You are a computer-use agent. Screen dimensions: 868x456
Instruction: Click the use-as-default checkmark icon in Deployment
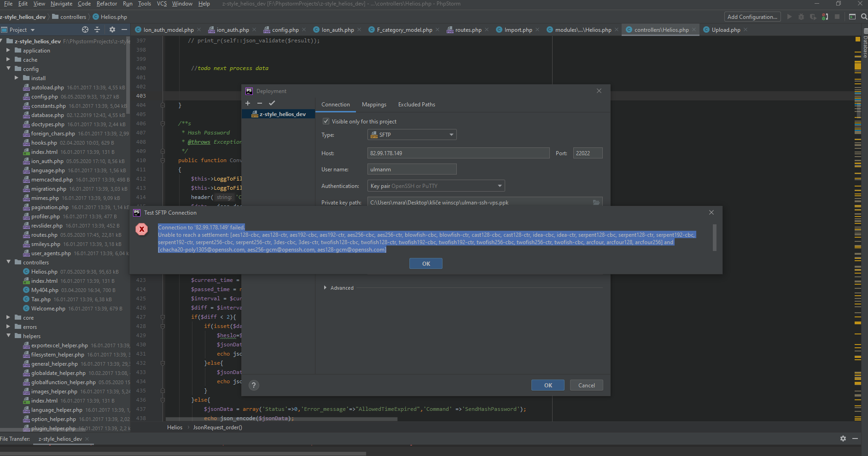272,103
